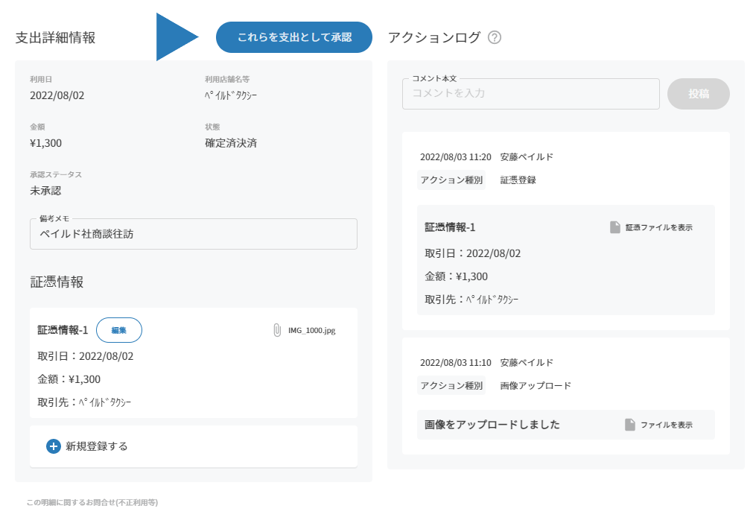Image resolution: width=756 pixels, height=532 pixels.
Task: Click the paperclip attachment icon
Action: [277, 330]
